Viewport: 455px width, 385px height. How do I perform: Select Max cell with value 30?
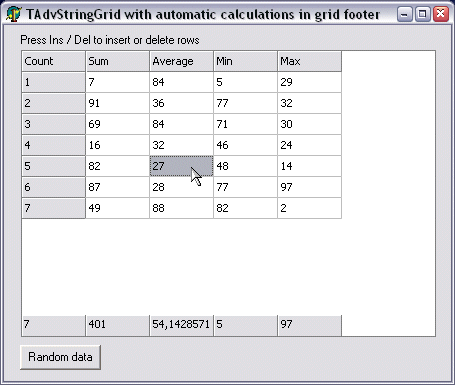pyautogui.click(x=309, y=124)
